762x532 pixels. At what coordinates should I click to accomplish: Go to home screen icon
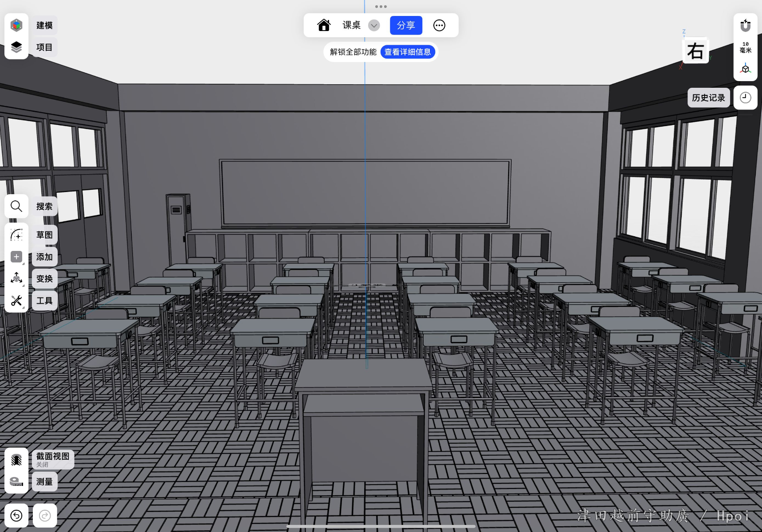[x=324, y=25]
